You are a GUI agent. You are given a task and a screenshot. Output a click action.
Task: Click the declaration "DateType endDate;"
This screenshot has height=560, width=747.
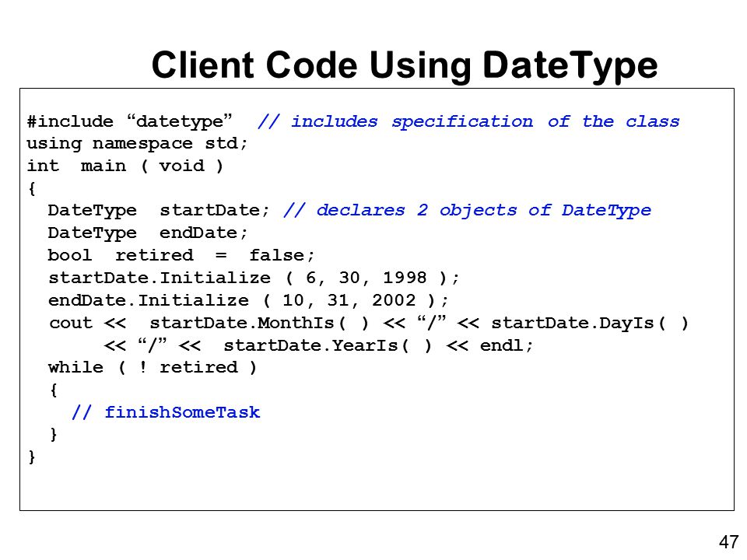click(148, 233)
